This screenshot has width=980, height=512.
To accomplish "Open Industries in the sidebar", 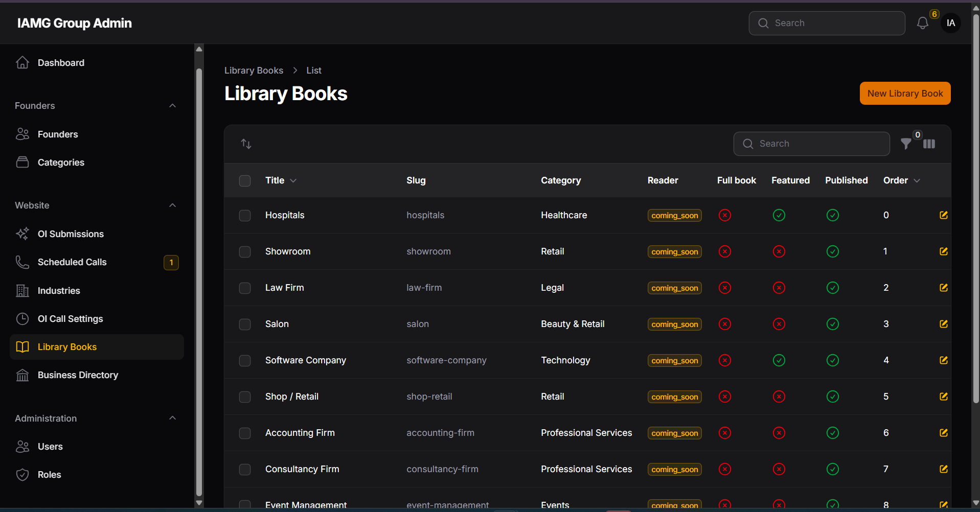I will click(x=97, y=291).
